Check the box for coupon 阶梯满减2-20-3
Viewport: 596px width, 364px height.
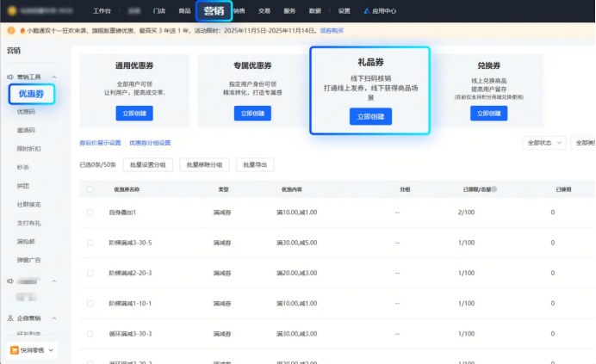[90, 273]
